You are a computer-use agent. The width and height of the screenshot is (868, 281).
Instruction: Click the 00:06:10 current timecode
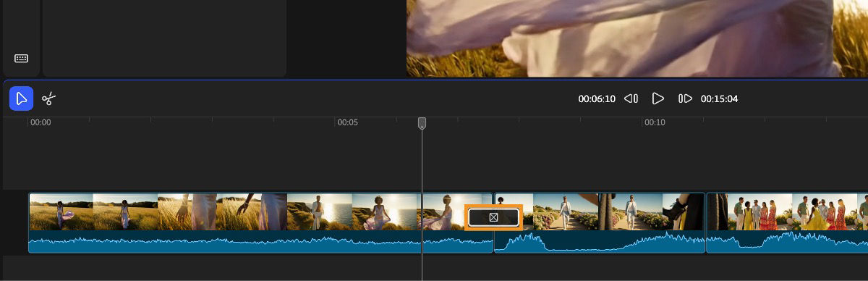(597, 98)
